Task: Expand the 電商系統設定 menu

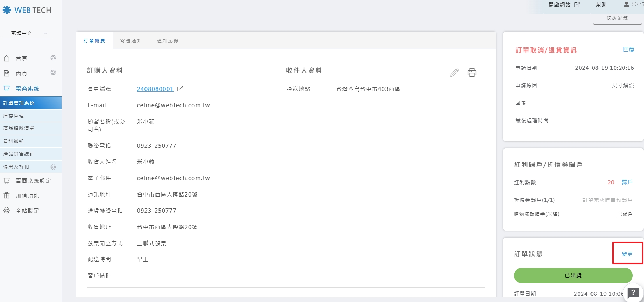Action: coord(33,181)
